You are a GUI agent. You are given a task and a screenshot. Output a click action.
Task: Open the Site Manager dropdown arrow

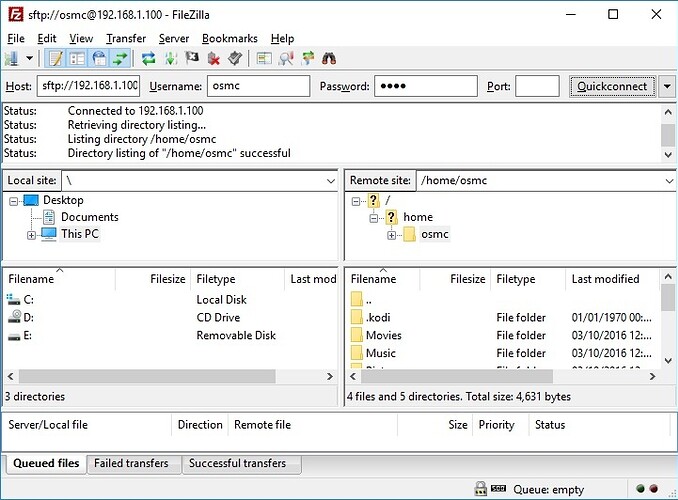[29, 58]
